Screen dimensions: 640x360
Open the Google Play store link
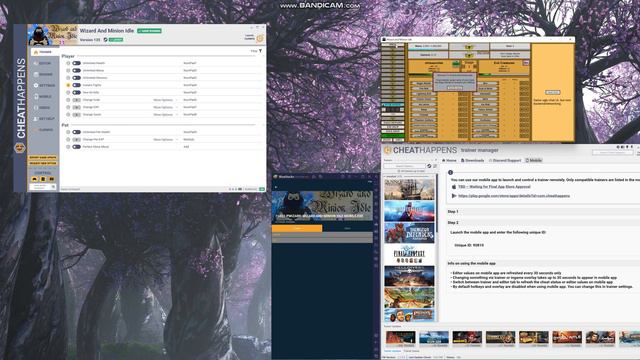pyautogui.click(x=514, y=196)
